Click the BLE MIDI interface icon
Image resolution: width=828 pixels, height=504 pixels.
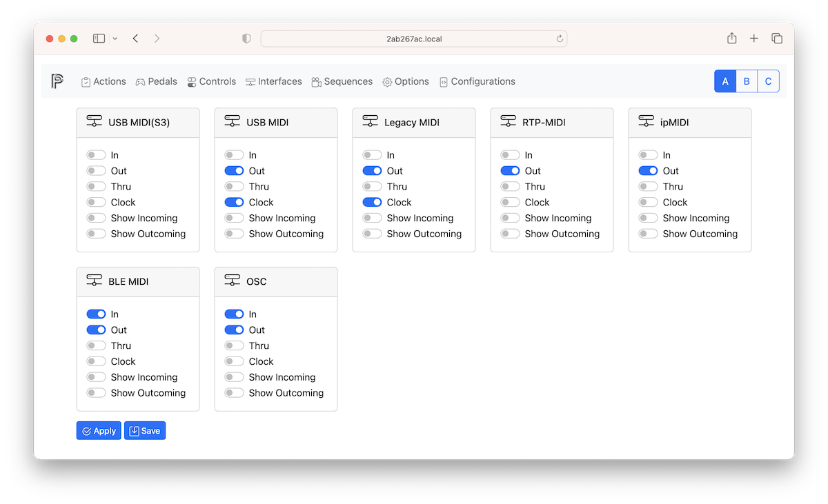pyautogui.click(x=95, y=281)
